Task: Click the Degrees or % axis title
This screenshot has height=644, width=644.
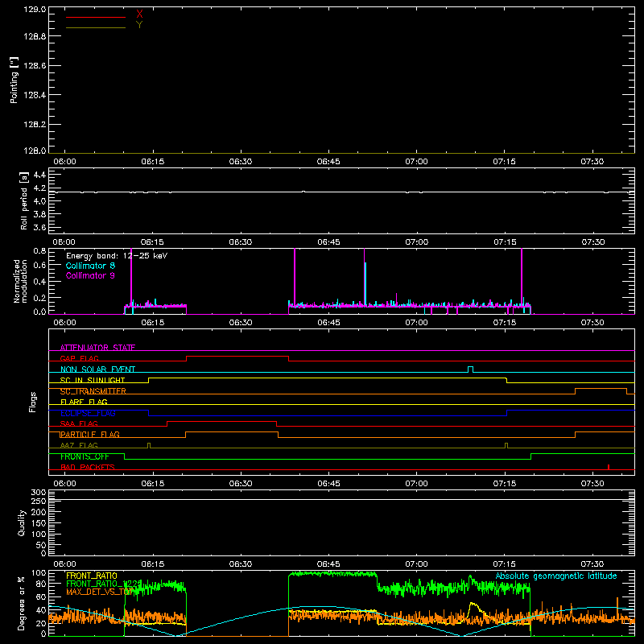Action: [21, 603]
